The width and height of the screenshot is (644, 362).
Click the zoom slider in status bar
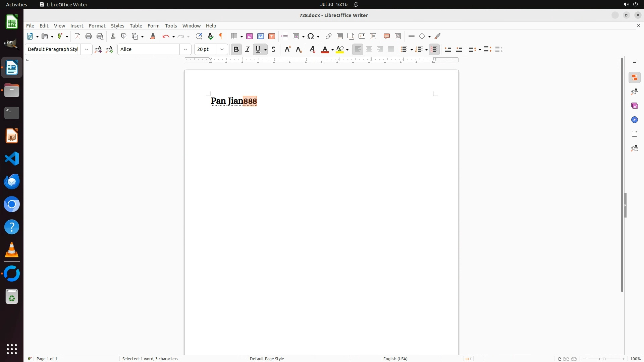(604, 359)
